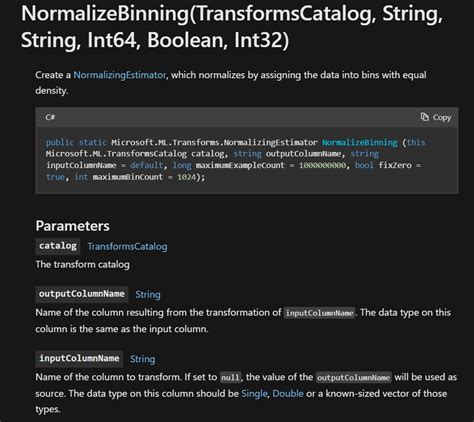
Task: Follow the String link beside inputColumnName
Action: [143, 359]
